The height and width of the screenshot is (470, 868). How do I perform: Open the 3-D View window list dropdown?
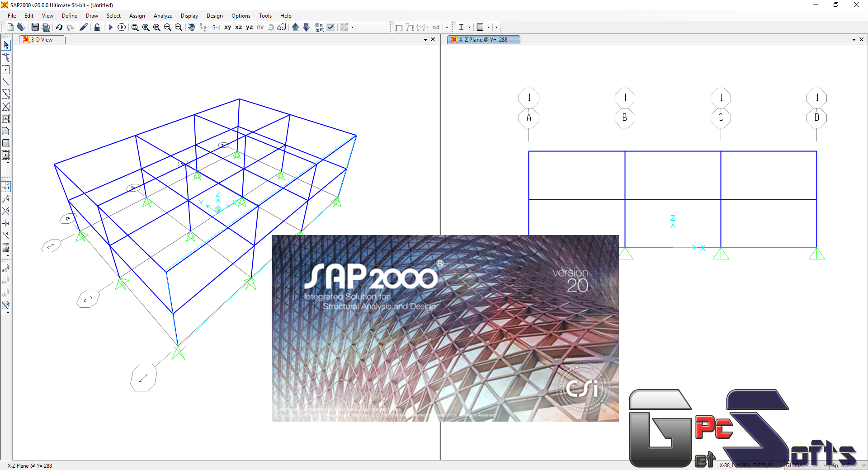tap(425, 40)
